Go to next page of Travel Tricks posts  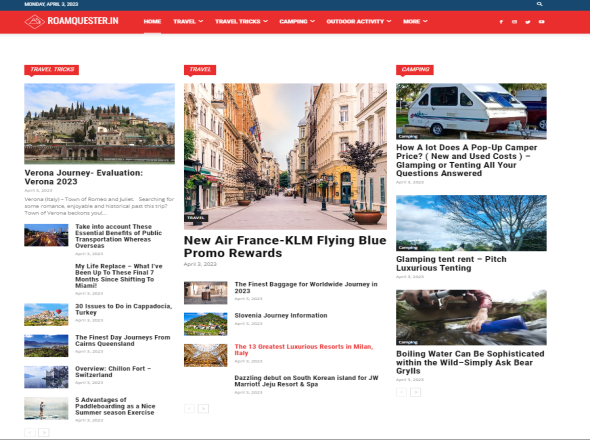(44, 433)
